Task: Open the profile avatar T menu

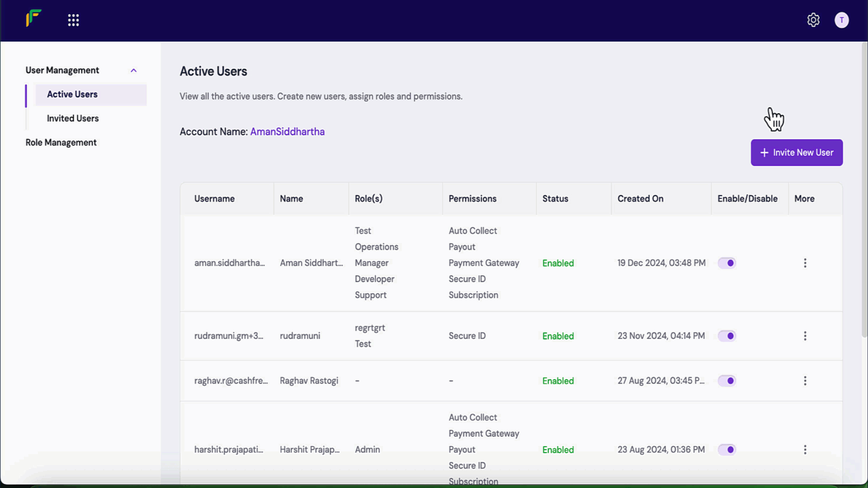Action: point(841,20)
